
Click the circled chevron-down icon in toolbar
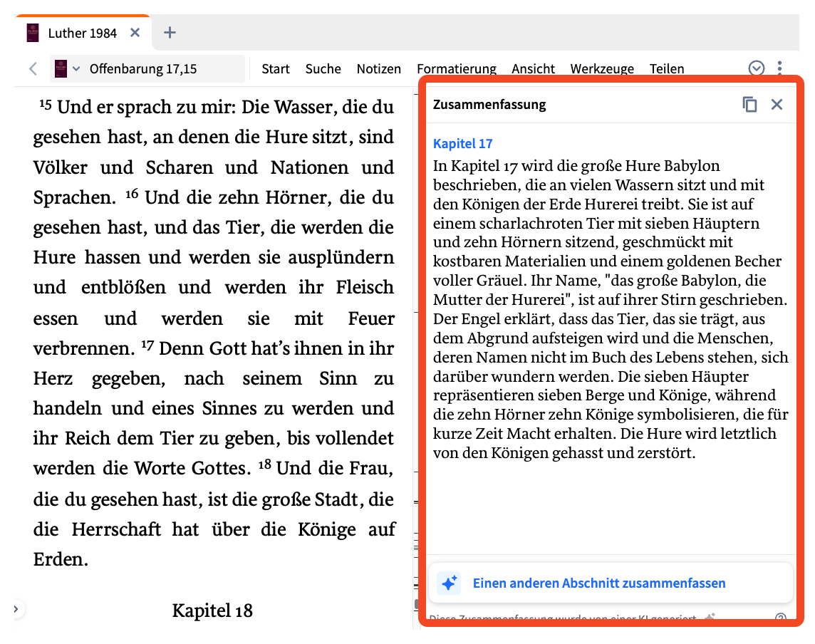pos(757,68)
